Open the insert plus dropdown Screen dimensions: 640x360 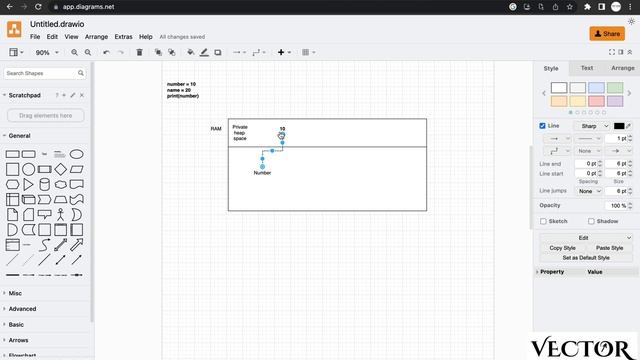[284, 52]
